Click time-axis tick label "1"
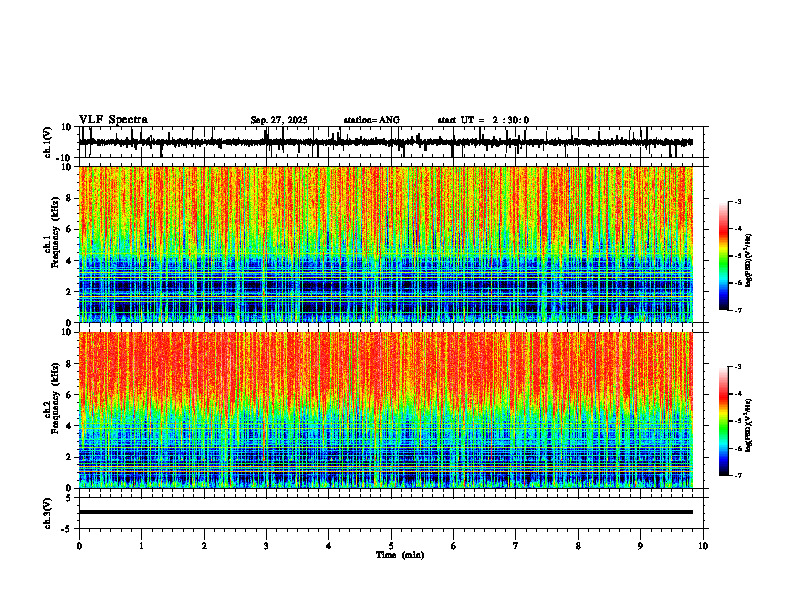The width and height of the screenshot is (792, 612). [141, 546]
